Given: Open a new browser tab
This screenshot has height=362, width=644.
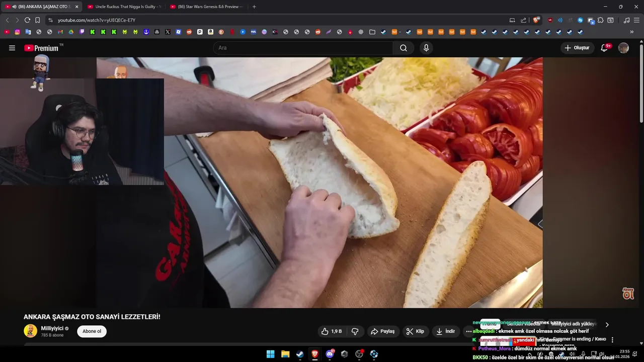Looking at the screenshot, I should [254, 7].
